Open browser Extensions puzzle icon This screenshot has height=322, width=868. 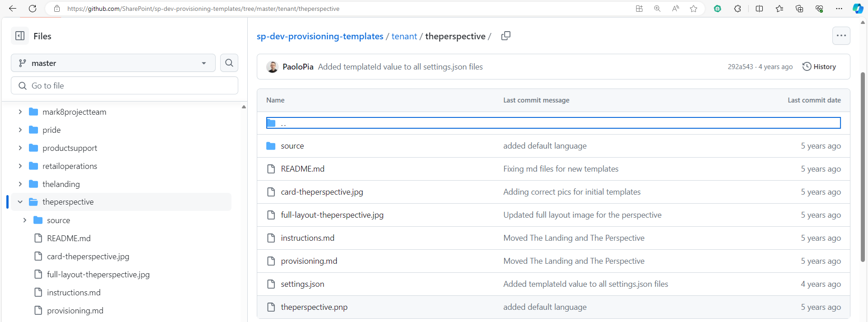pos(737,9)
